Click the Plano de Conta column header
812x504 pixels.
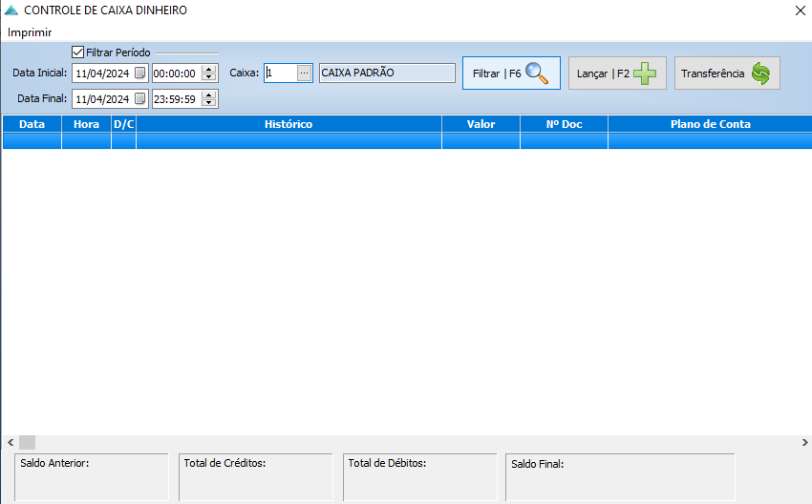(x=710, y=124)
